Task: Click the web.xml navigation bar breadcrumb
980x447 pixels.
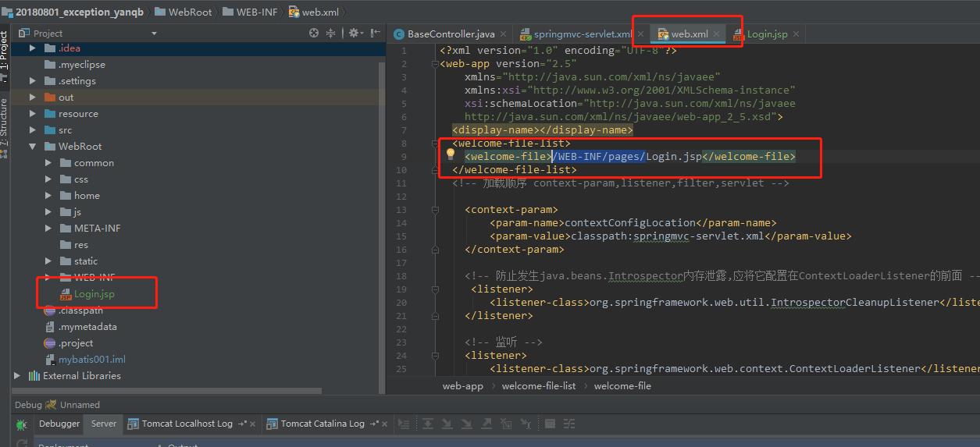Action: point(314,12)
